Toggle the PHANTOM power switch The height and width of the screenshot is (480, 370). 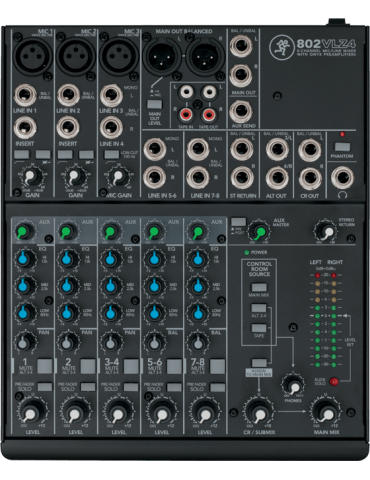click(342, 147)
